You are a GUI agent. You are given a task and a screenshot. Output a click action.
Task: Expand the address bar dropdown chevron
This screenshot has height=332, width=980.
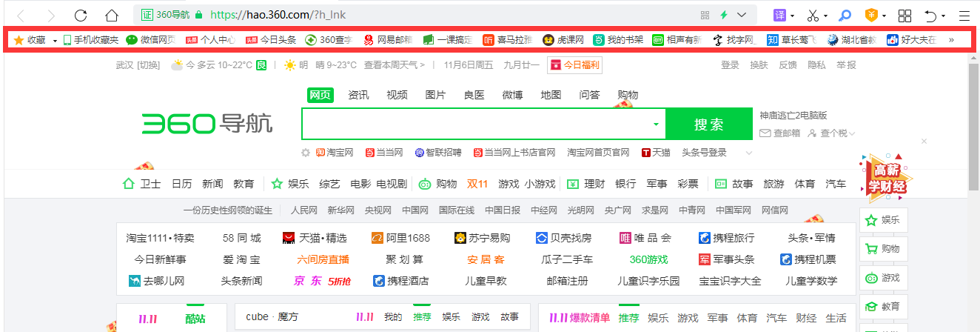[x=742, y=15]
